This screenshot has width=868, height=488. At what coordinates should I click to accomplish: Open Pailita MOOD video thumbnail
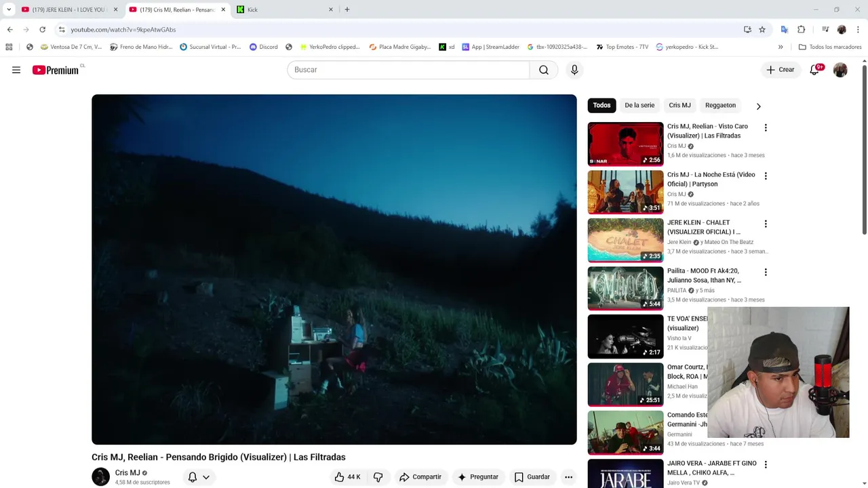(x=625, y=288)
